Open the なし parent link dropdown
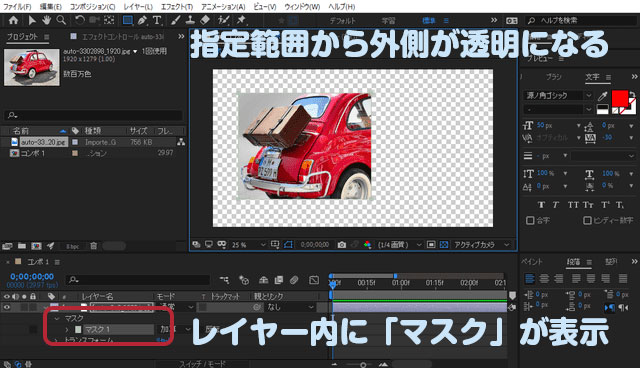 (290, 307)
